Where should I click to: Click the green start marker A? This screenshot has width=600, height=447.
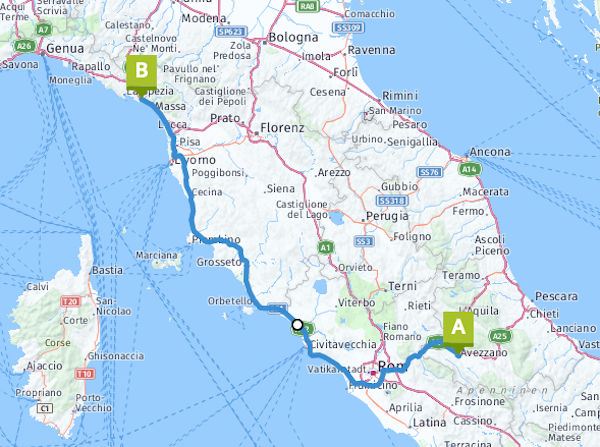458,330
